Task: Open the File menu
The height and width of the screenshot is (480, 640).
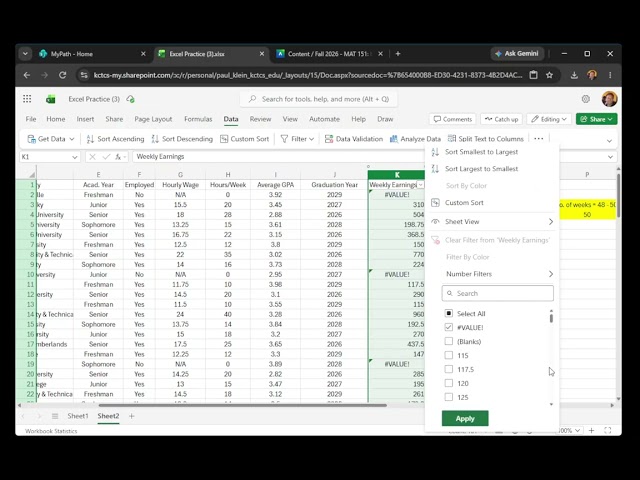Action: (31, 119)
